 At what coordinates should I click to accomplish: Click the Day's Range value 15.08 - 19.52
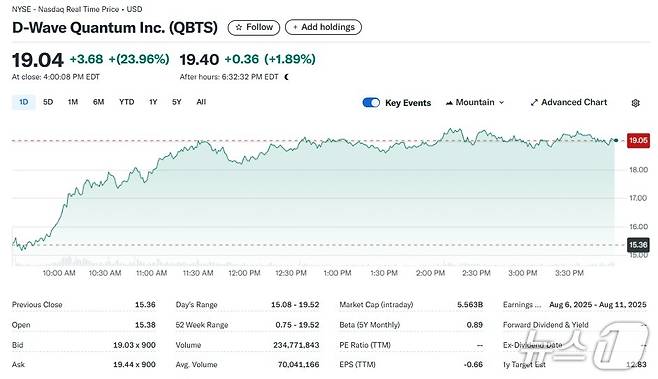295,305
